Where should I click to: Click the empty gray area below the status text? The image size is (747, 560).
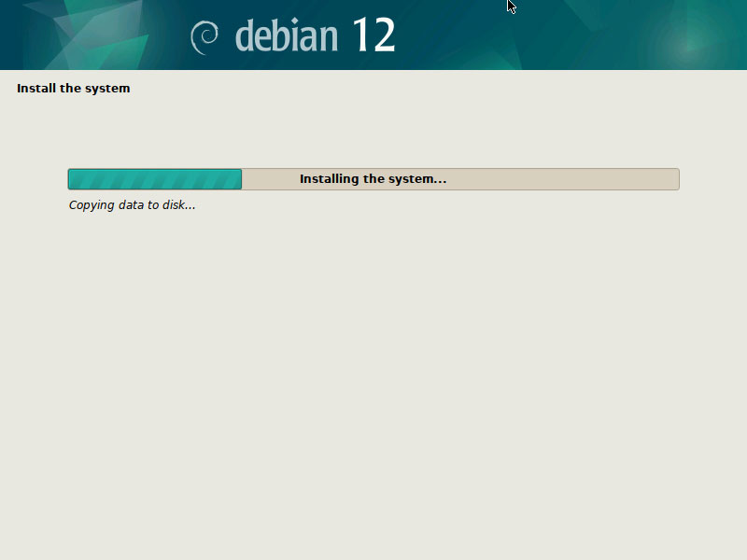[373, 373]
